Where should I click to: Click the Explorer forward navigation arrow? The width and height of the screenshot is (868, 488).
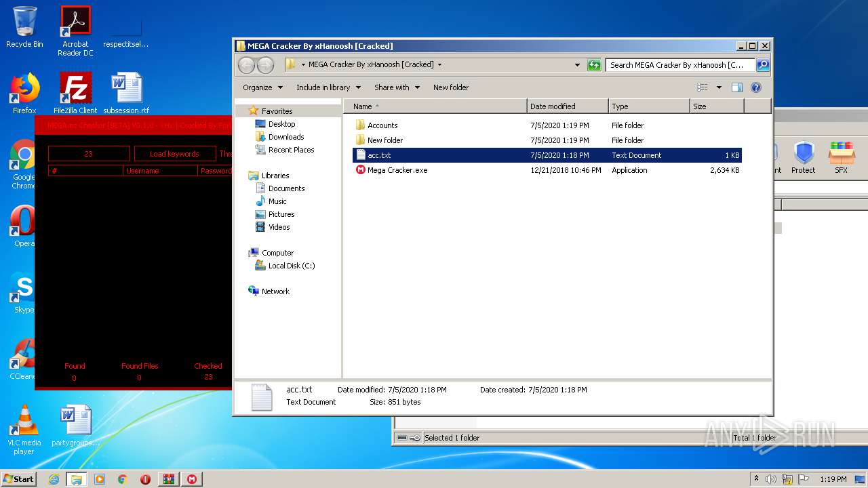coord(265,65)
